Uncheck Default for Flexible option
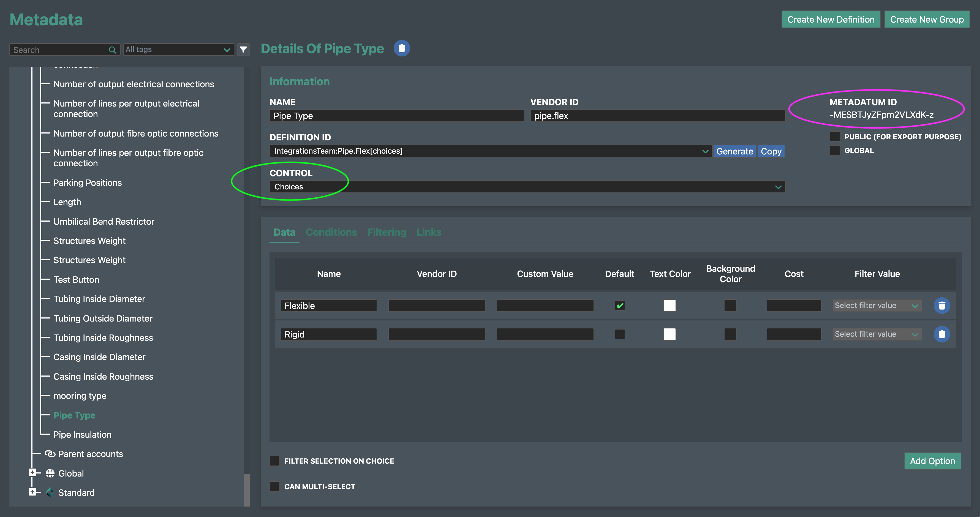980x517 pixels. [619, 306]
